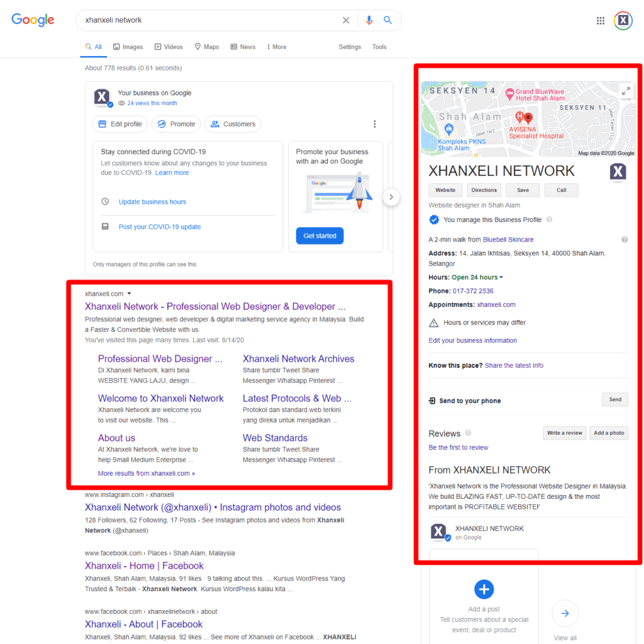Click the Get started button
Screen dimensions: 644x644
pyautogui.click(x=319, y=236)
